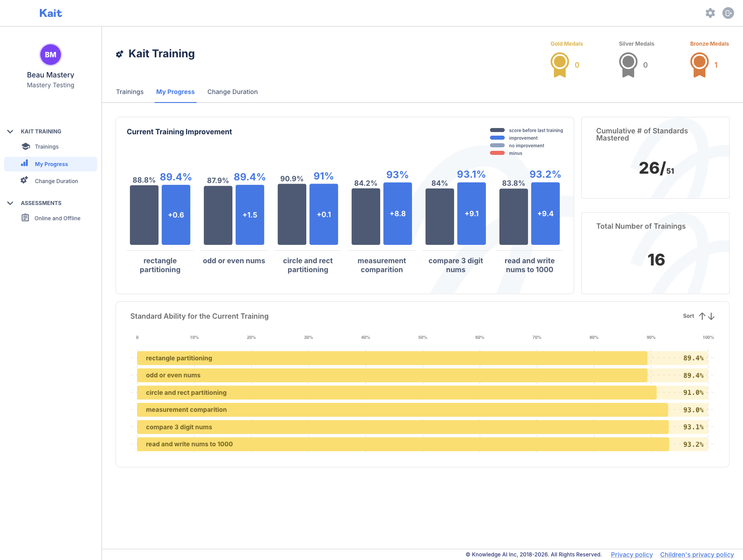Sort standards descending with down arrow

711,316
